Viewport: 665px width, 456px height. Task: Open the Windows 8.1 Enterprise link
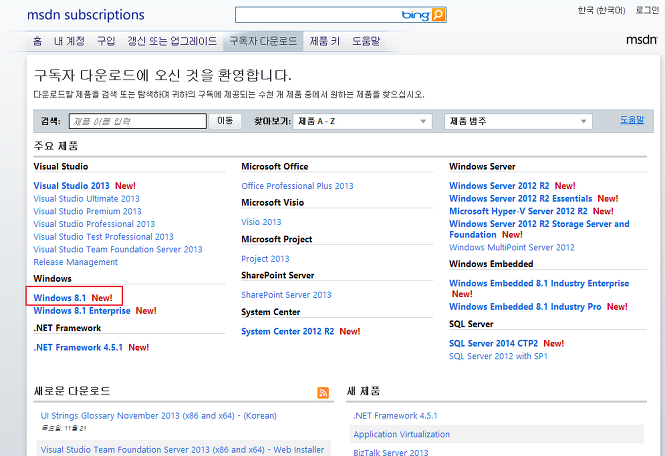tap(82, 311)
